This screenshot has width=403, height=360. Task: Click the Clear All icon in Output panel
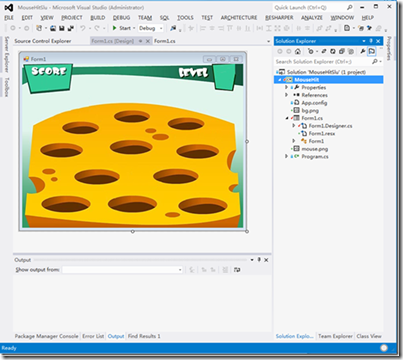point(225,270)
